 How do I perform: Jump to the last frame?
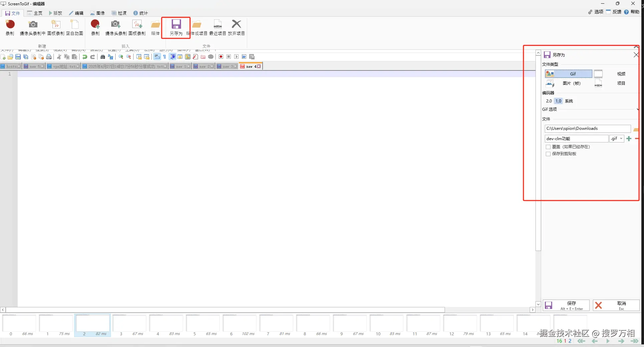click(634, 341)
